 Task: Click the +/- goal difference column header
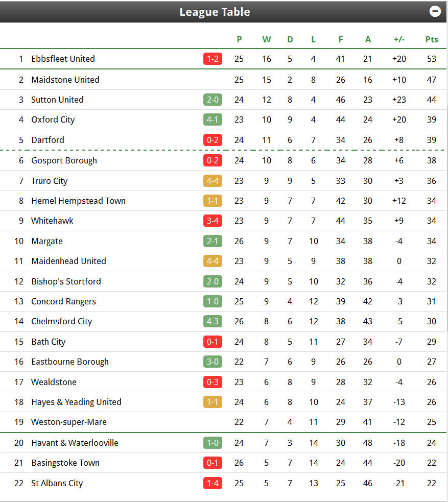[399, 39]
